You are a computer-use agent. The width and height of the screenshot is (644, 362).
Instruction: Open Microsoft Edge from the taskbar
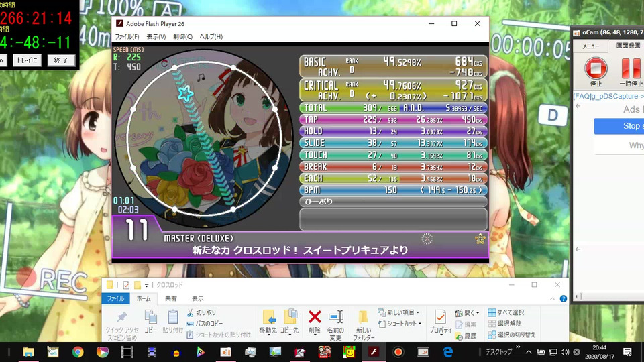click(447, 352)
